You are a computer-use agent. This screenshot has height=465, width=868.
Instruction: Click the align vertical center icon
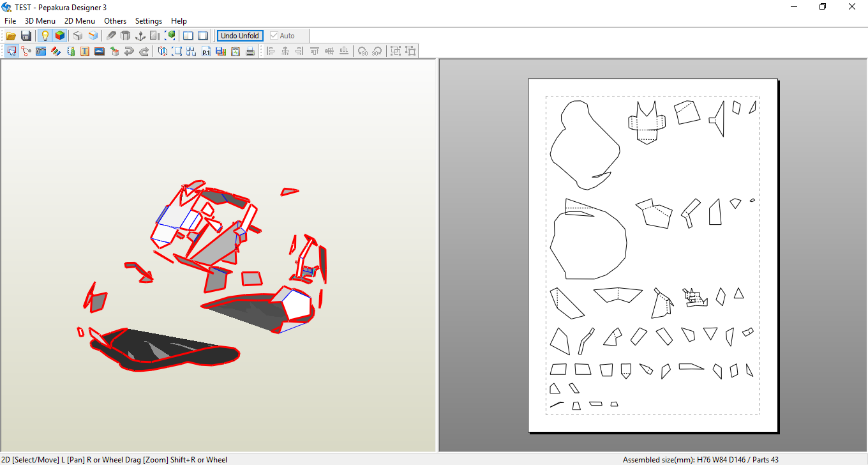[329, 51]
